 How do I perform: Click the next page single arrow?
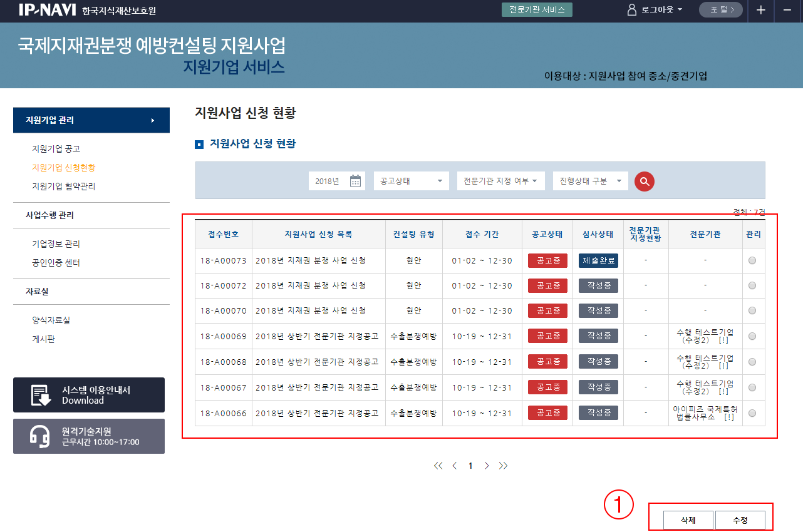click(x=487, y=466)
